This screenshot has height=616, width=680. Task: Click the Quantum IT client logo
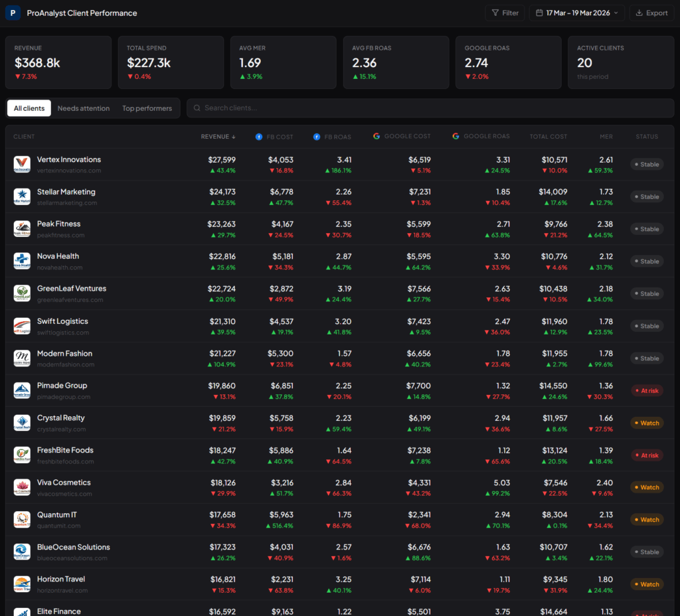pyautogui.click(x=22, y=520)
